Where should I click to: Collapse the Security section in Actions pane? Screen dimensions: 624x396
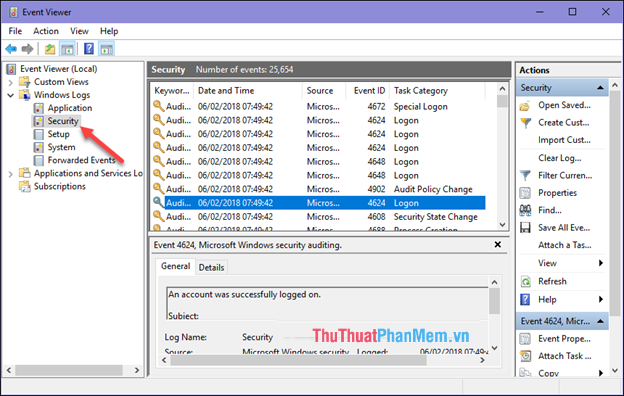pyautogui.click(x=601, y=88)
